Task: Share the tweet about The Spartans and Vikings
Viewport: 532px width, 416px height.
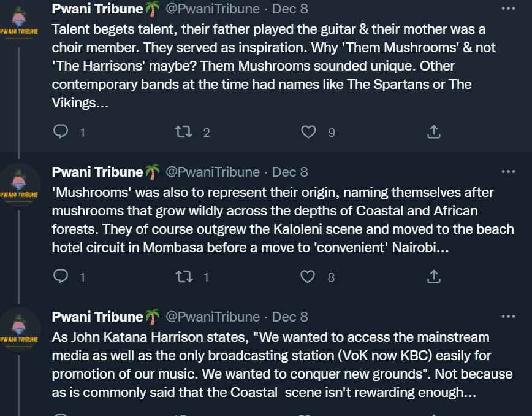Action: (433, 131)
